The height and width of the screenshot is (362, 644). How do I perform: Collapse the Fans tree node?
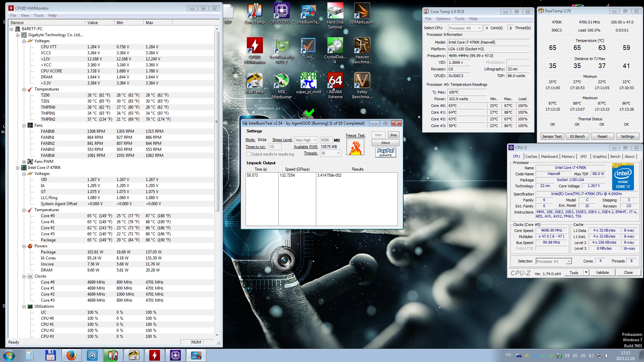24,125
